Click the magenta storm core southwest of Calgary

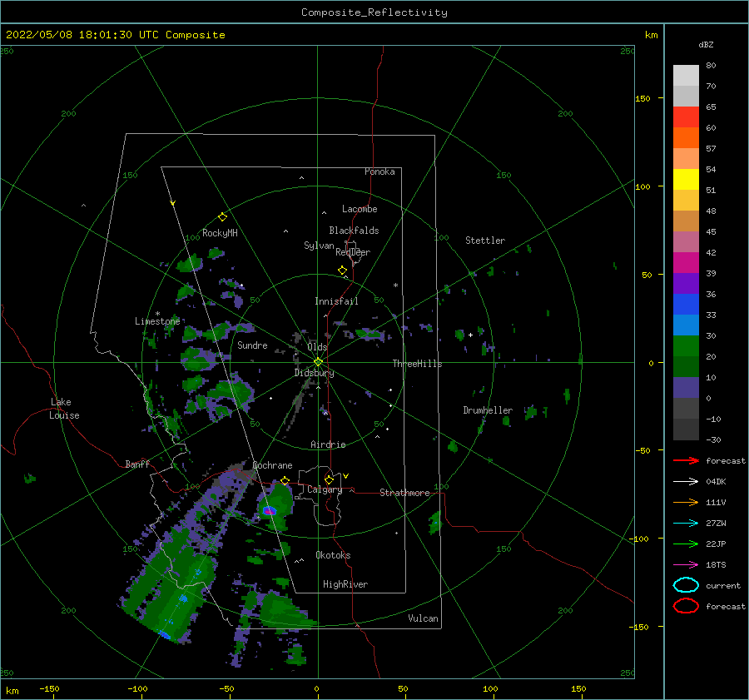tap(270, 511)
